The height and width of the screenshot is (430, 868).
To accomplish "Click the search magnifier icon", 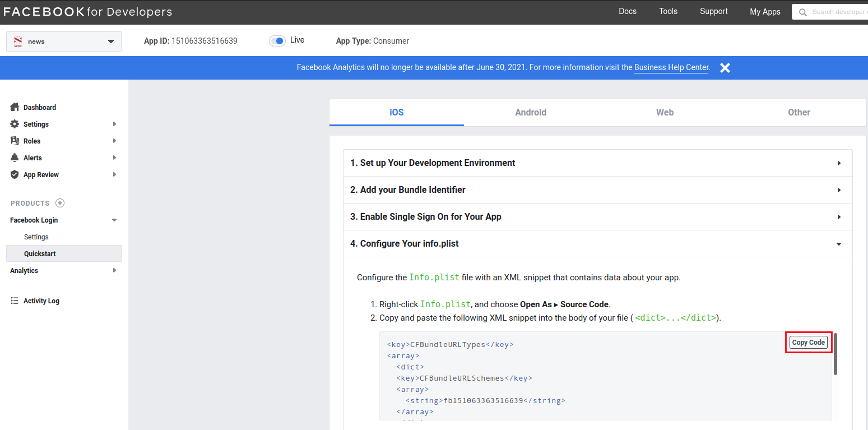I will [x=802, y=12].
